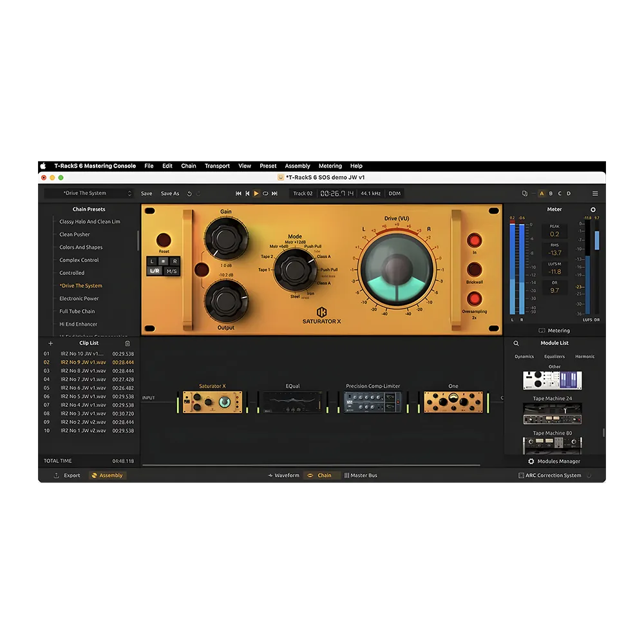Image resolution: width=644 pixels, height=644 pixels.
Task: Switch to Master Bus view tab
Action: click(361, 475)
